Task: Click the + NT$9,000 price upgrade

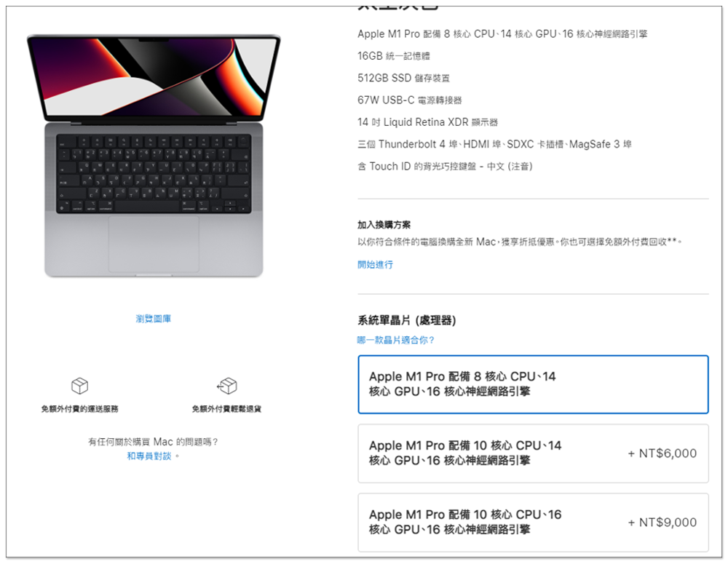Action: point(662,523)
